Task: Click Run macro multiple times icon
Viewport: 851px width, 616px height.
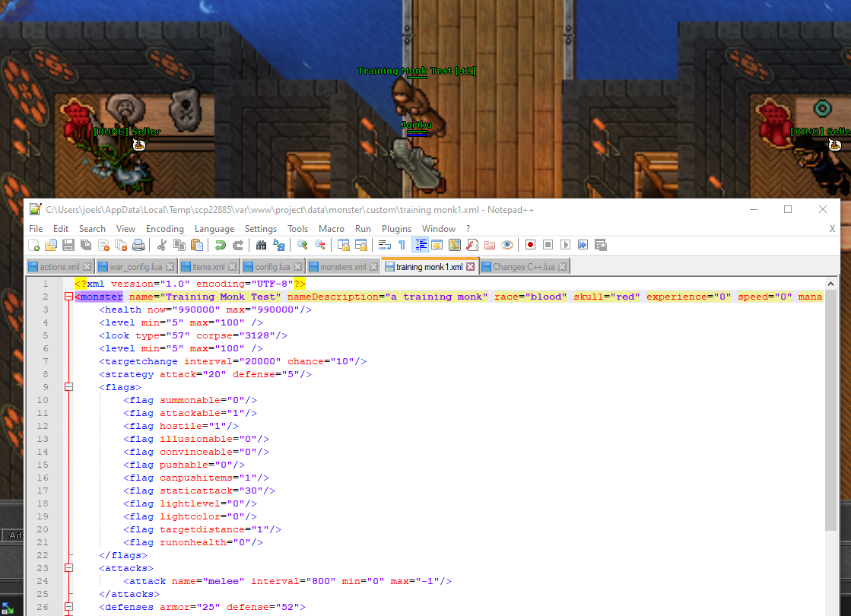Action: [583, 246]
